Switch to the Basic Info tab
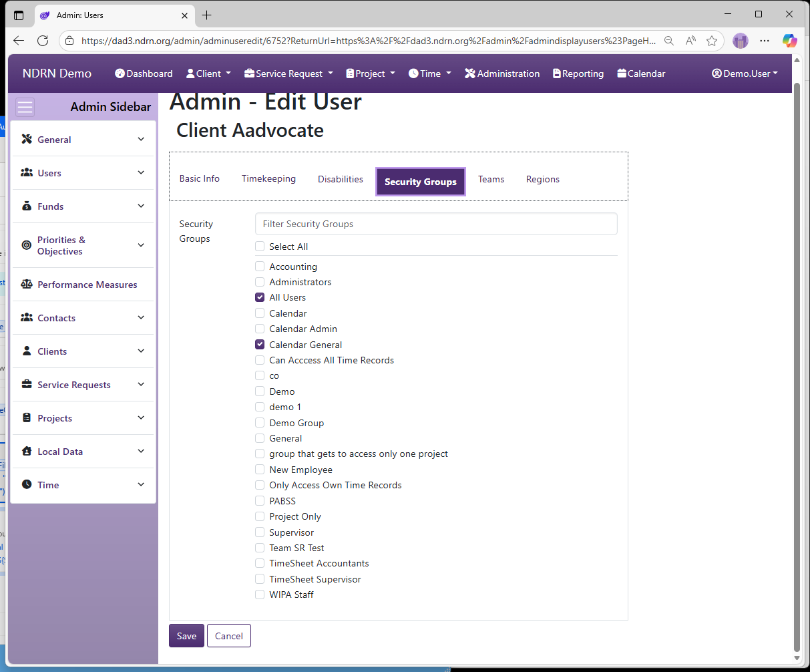This screenshot has height=672, width=810. click(x=200, y=179)
